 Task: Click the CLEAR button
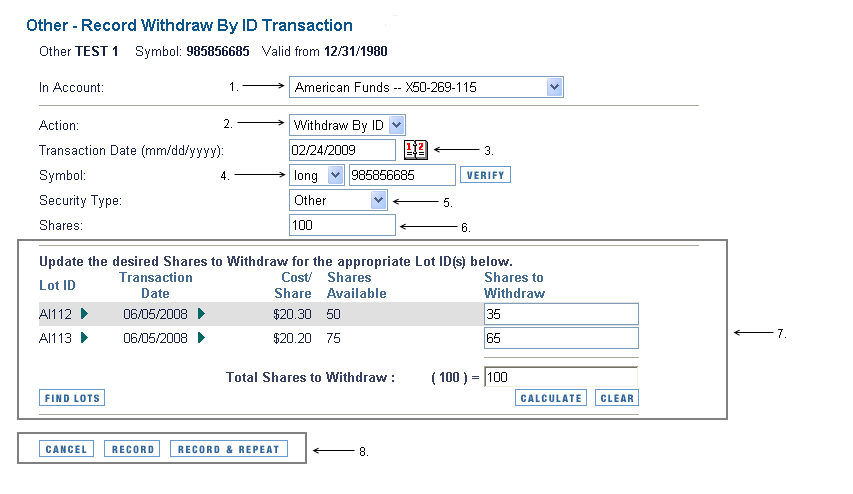(617, 398)
